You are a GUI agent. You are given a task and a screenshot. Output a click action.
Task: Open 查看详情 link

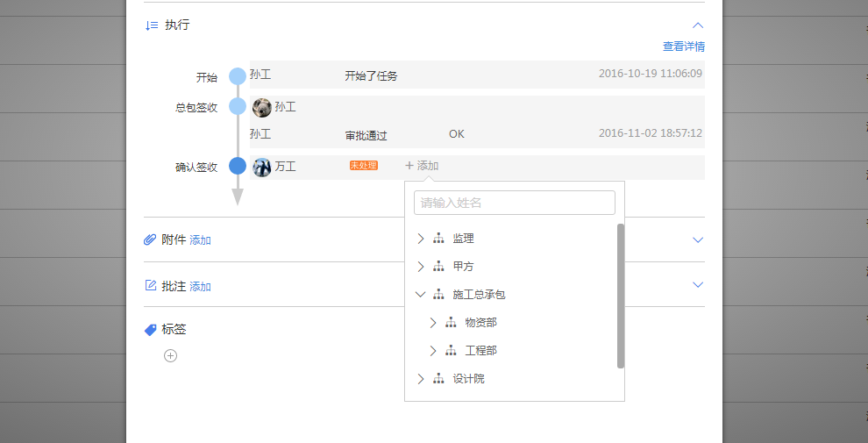[x=683, y=46]
